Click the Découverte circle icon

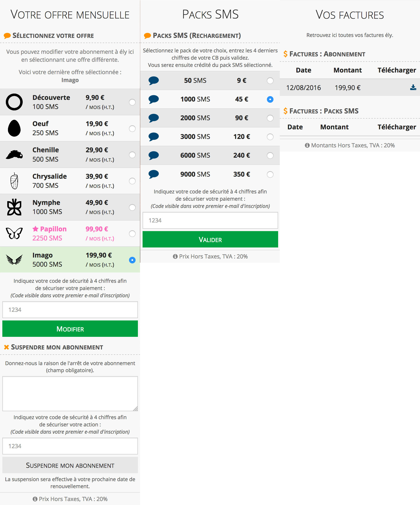point(14,102)
